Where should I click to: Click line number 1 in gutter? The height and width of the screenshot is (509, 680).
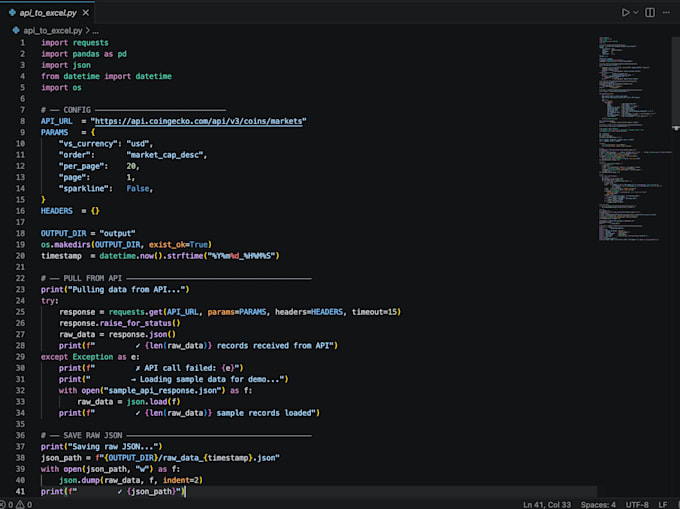click(x=23, y=42)
